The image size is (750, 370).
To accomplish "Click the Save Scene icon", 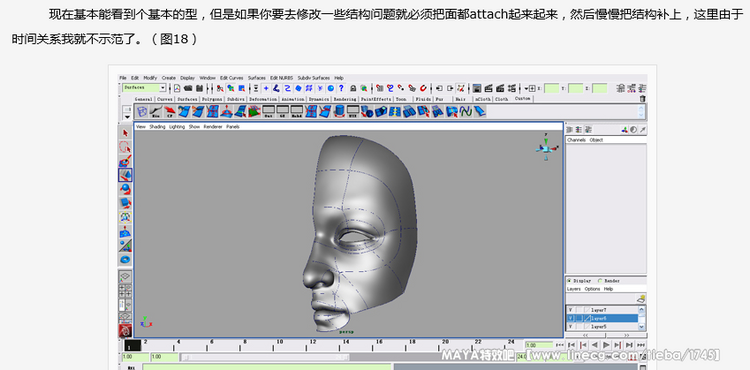I will point(199,88).
